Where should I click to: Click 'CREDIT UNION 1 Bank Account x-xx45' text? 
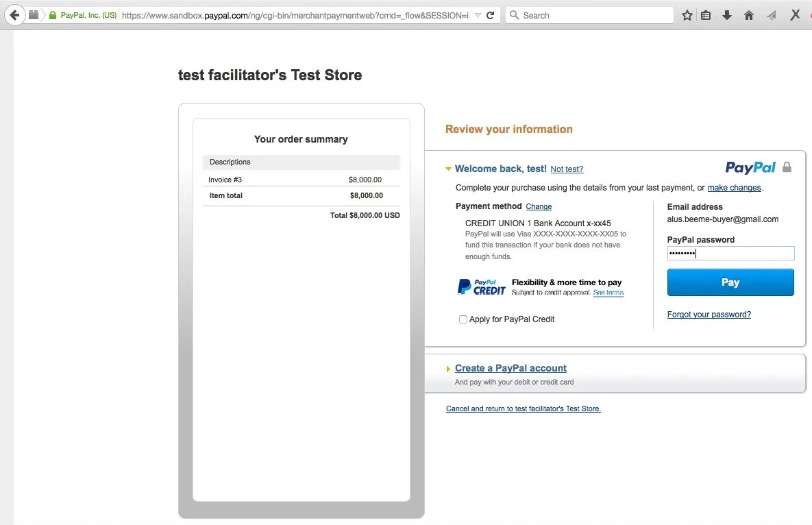point(538,223)
